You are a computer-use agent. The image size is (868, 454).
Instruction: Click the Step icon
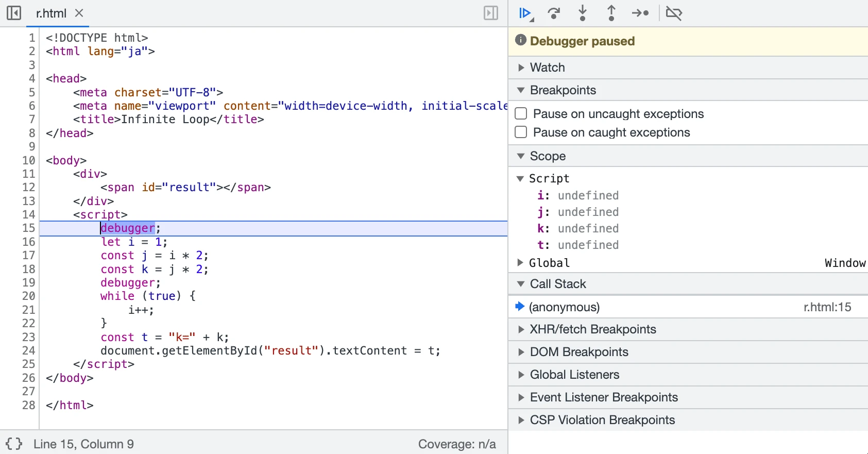640,13
